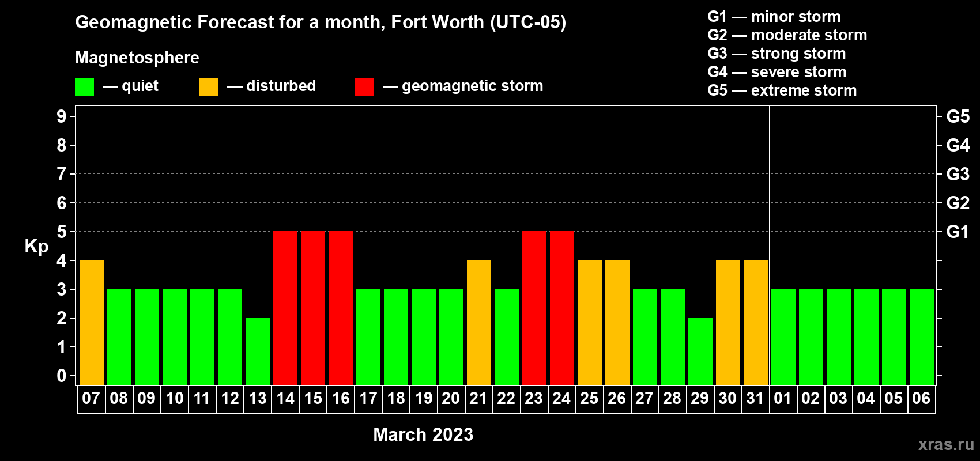Select the orange bar for March 30
Viewport: 980px width, 461px height.
point(728,323)
